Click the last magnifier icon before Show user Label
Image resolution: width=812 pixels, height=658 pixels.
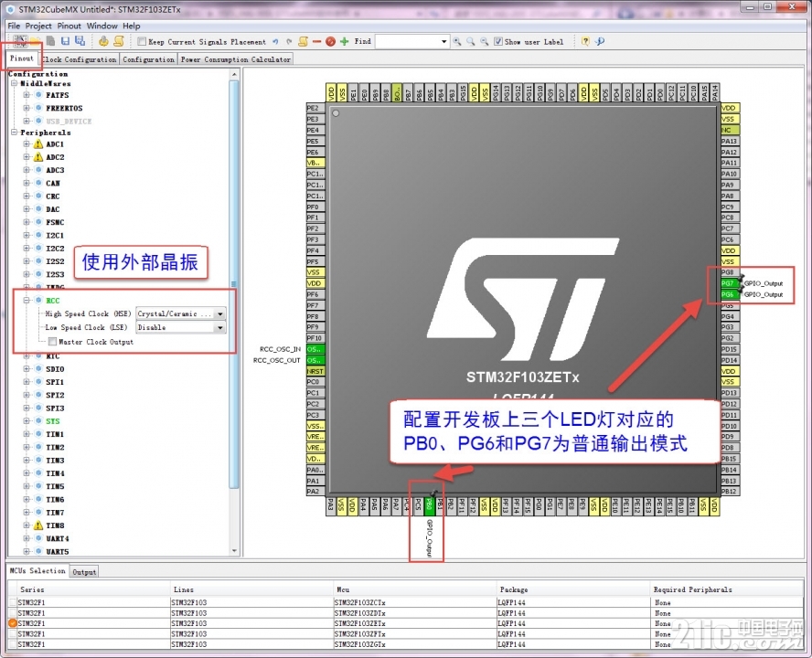[x=484, y=41]
